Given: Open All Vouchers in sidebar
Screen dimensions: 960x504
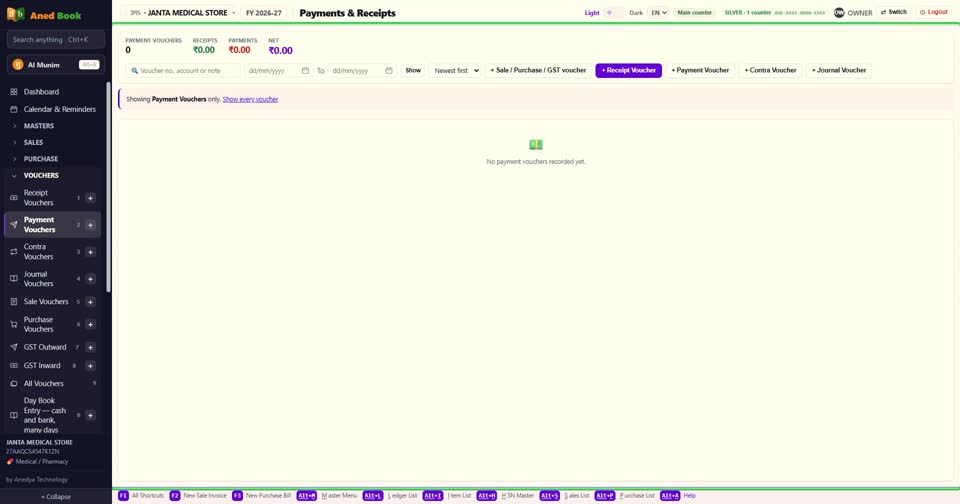Looking at the screenshot, I should tap(43, 383).
